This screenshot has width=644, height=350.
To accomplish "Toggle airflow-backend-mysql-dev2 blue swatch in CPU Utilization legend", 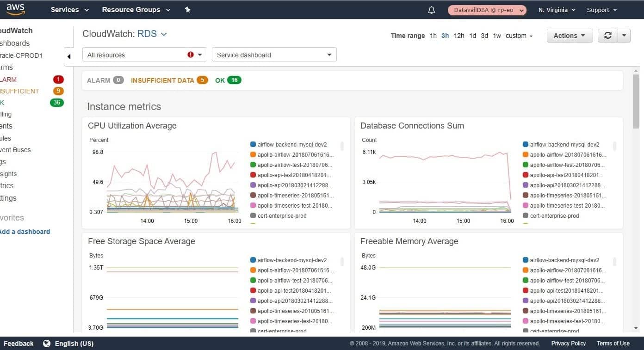I will tap(253, 145).
